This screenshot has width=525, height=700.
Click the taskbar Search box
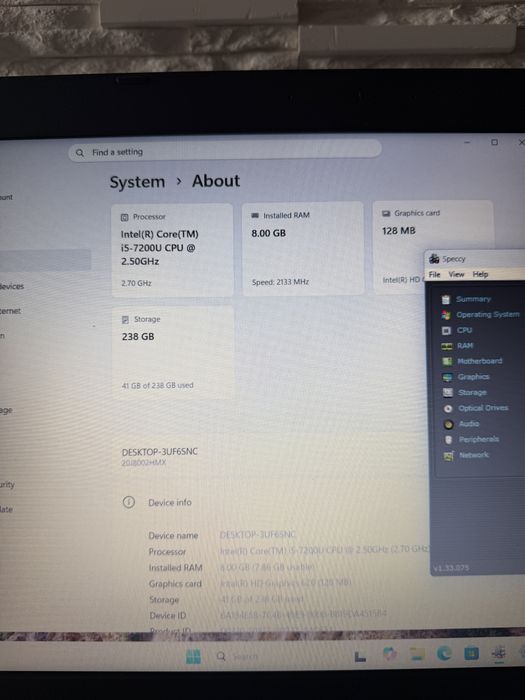[237, 656]
